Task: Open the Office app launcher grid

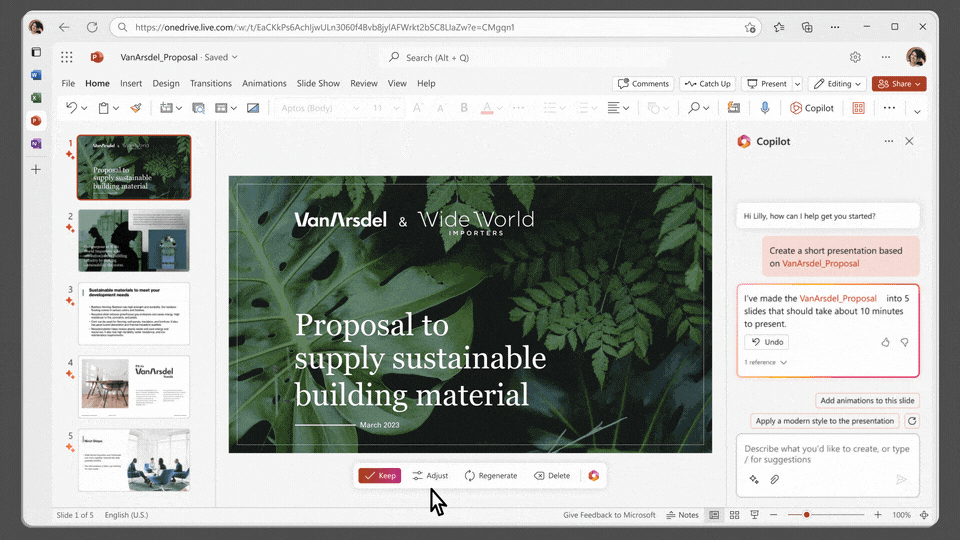Action: point(67,58)
